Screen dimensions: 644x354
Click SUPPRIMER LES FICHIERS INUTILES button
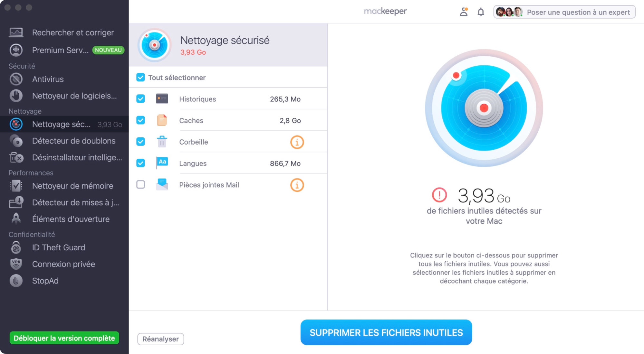386,332
